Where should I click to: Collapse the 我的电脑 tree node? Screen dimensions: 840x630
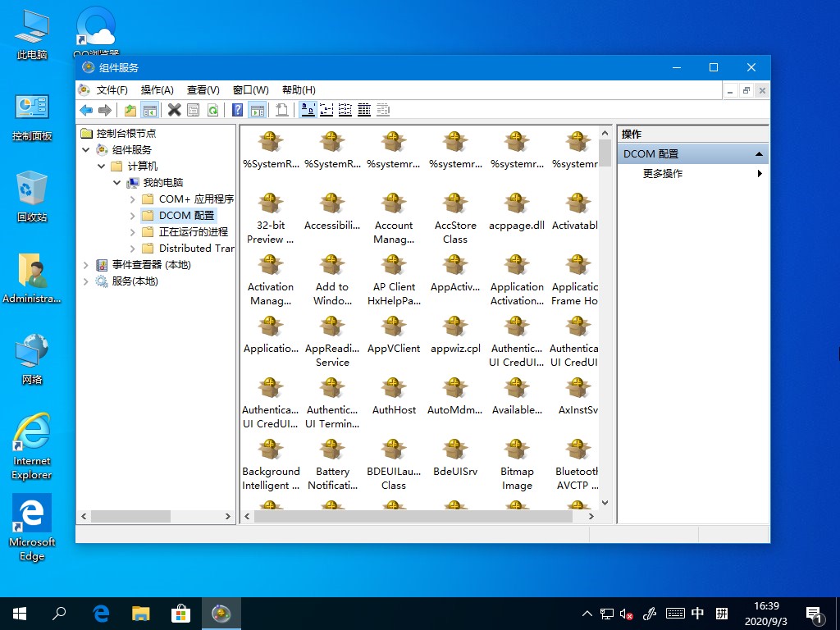click(116, 182)
